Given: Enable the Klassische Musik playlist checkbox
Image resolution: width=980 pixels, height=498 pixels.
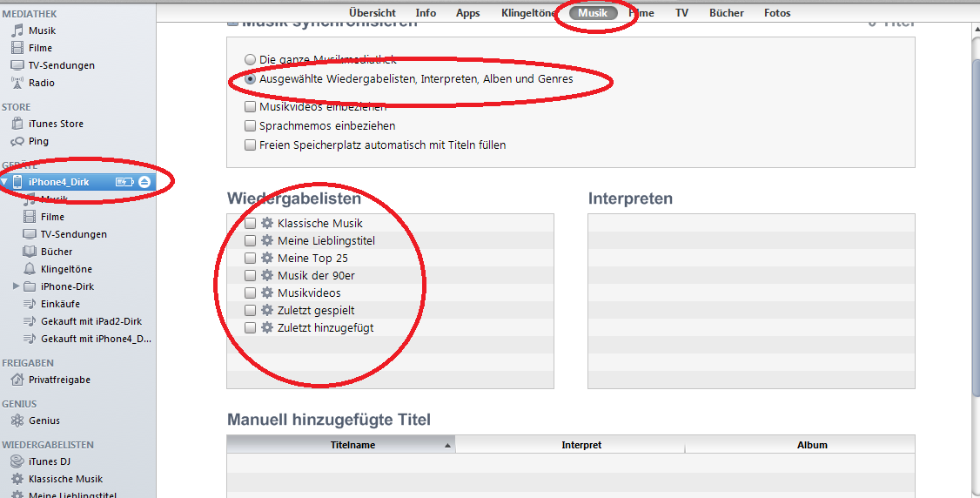Looking at the screenshot, I should 251,224.
